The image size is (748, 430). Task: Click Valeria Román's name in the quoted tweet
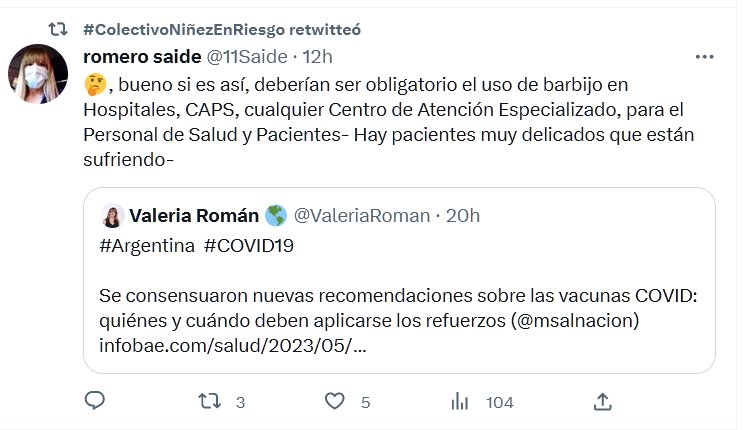tap(194, 216)
